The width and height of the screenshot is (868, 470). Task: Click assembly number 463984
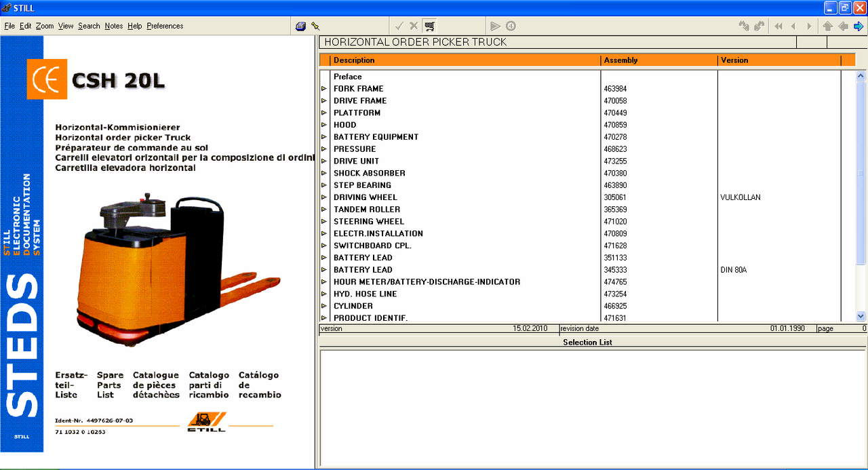616,89
